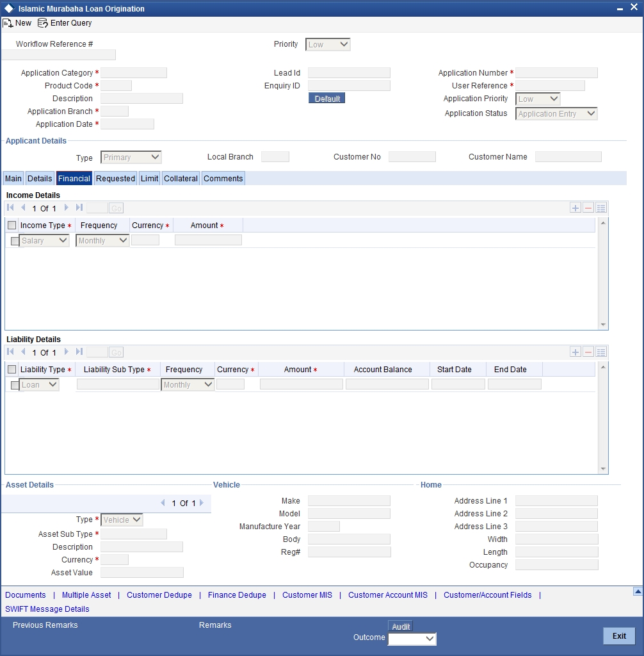
Task: Delete a row in Income Details
Action: coord(588,208)
